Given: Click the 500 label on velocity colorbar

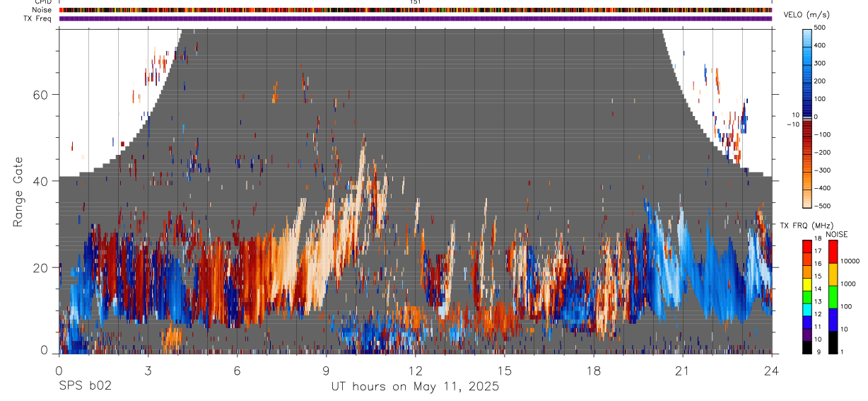Looking at the screenshot, I should [821, 28].
